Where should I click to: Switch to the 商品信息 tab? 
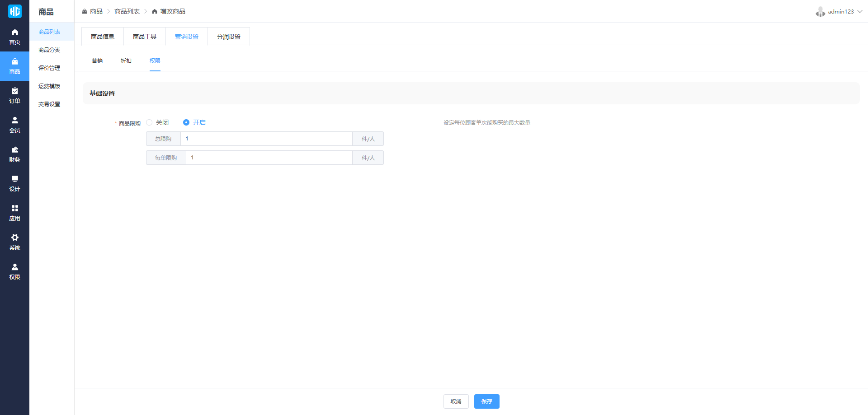[103, 37]
